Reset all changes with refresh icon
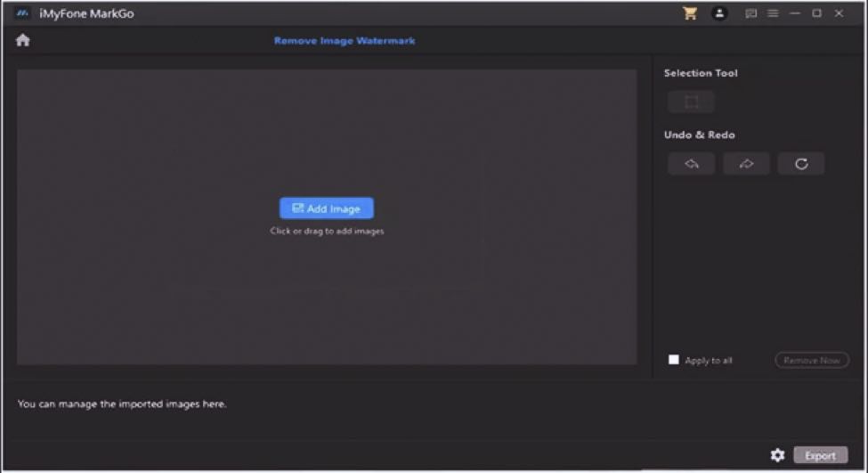868x473 pixels. [x=801, y=164]
